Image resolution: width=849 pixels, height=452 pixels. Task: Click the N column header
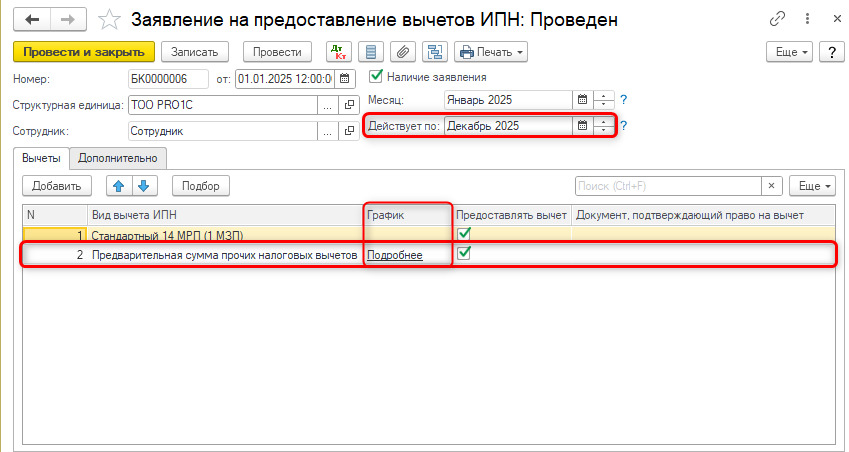point(55,215)
